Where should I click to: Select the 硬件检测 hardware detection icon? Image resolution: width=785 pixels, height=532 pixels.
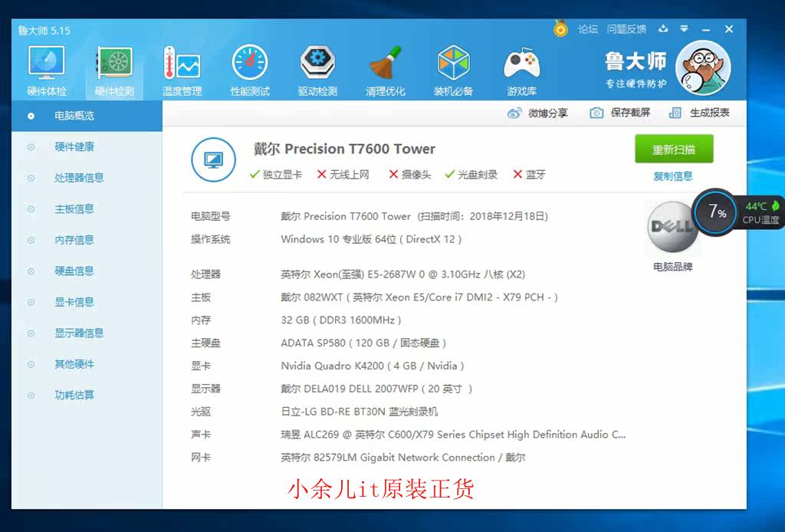pos(115,70)
